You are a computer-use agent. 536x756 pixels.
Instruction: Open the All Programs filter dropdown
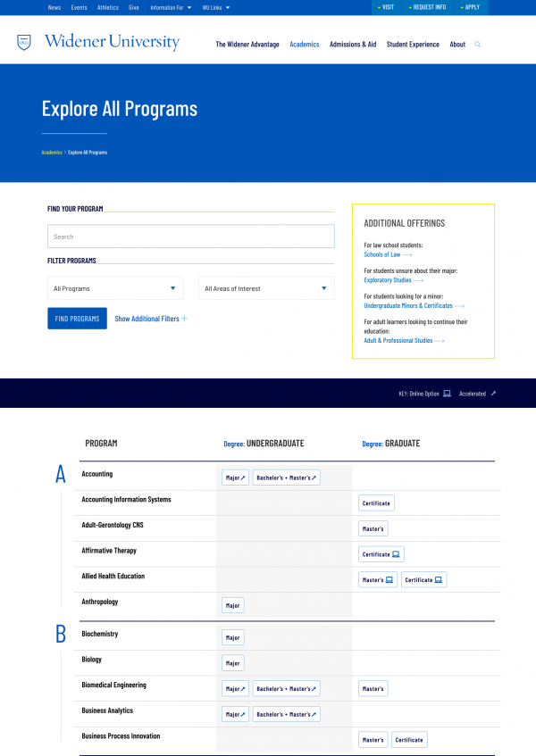115,288
